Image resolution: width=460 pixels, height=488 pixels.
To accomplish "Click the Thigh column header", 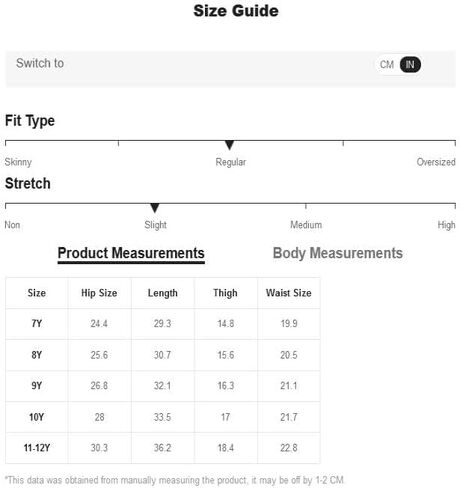I will tap(226, 293).
